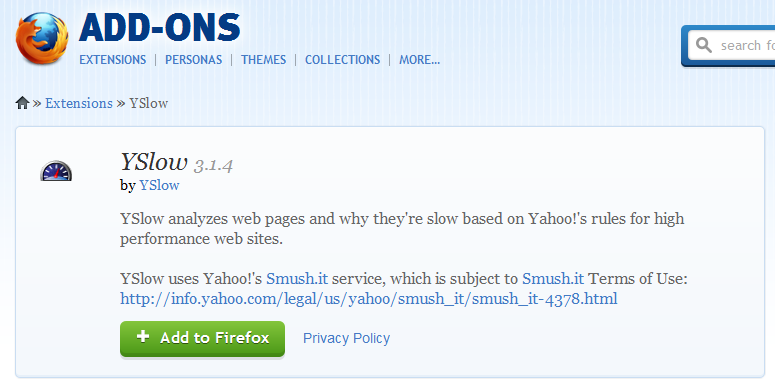
Task: Click the plus icon on Add to Firefox
Action: (143, 337)
